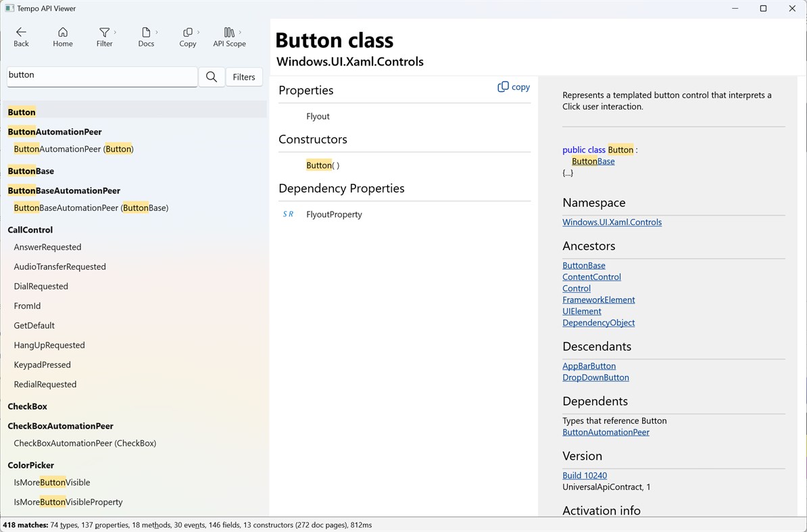This screenshot has width=807, height=532.
Task: Click the Copy toolbar icon
Action: [x=187, y=32]
